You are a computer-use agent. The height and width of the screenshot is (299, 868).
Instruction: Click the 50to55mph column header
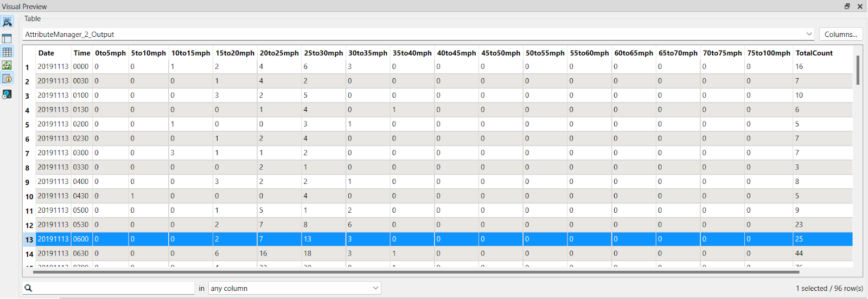[545, 53]
